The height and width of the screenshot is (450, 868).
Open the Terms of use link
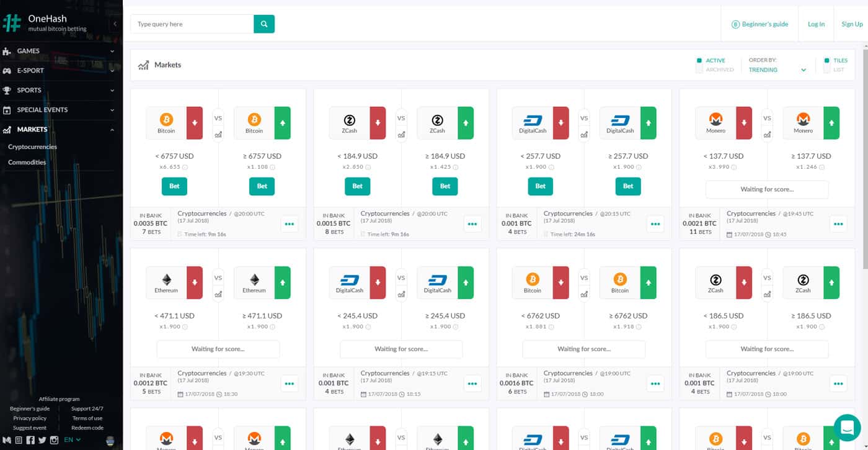[x=87, y=418]
